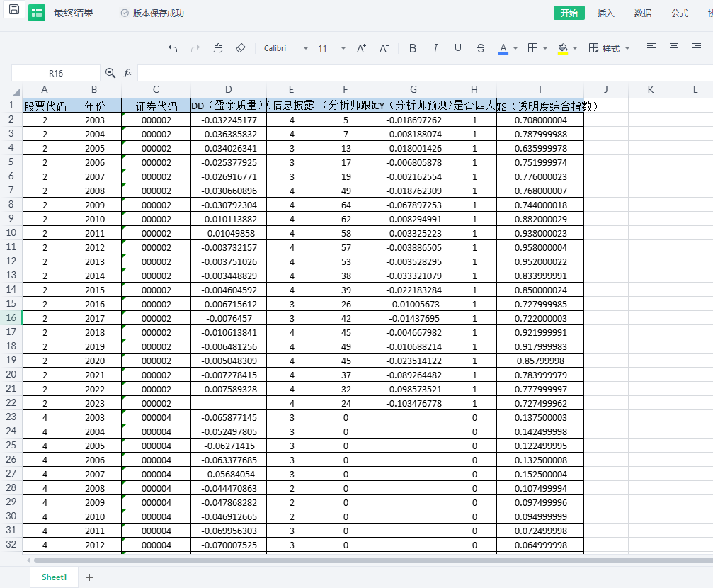The height and width of the screenshot is (588, 713).
Task: Open the 样式 styles menu
Action: (x=609, y=48)
